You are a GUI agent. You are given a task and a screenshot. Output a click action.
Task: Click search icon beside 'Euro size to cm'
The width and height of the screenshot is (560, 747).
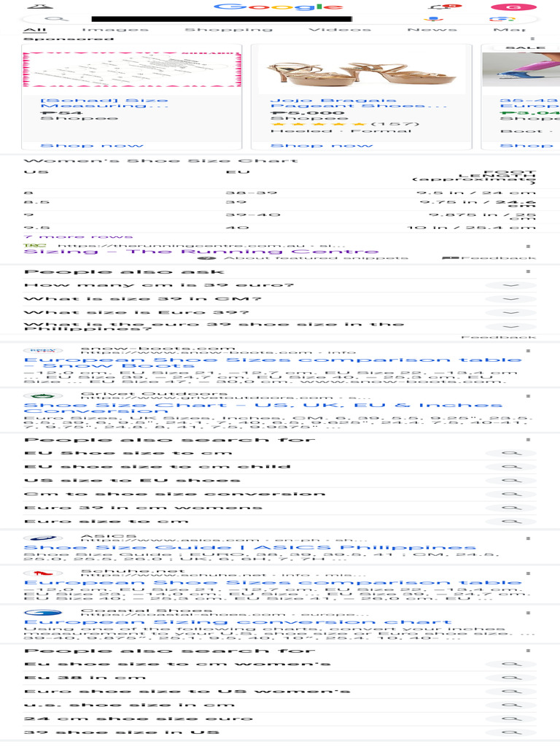511,522
